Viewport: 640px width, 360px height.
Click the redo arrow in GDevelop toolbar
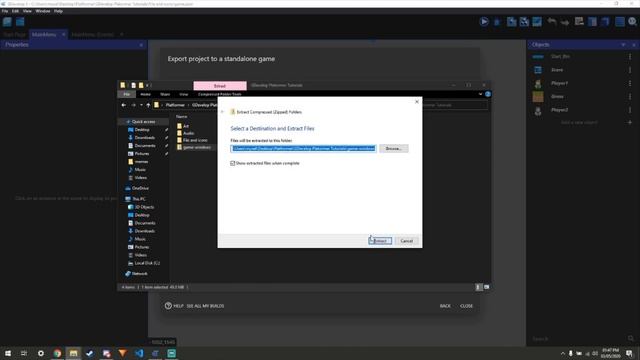565,22
